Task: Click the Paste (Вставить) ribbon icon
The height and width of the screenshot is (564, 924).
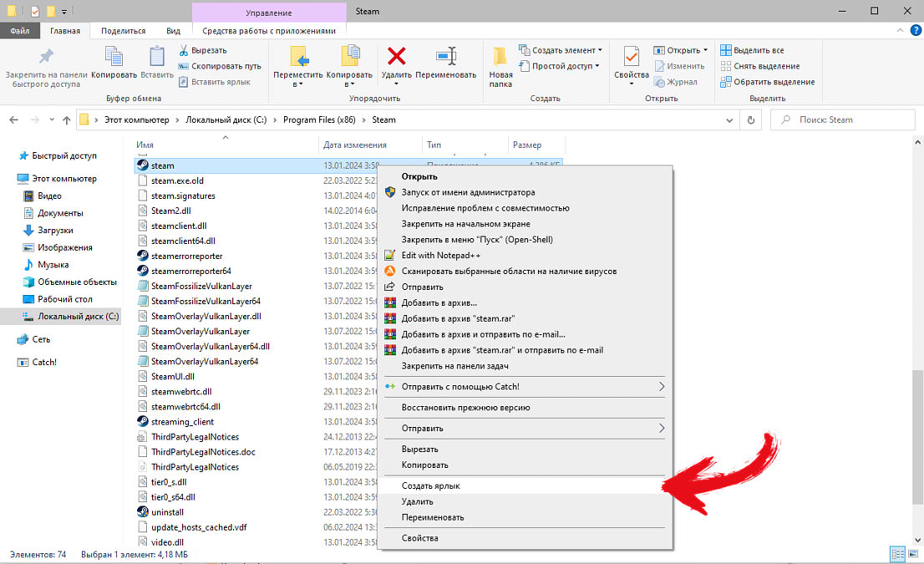Action: tap(156, 58)
